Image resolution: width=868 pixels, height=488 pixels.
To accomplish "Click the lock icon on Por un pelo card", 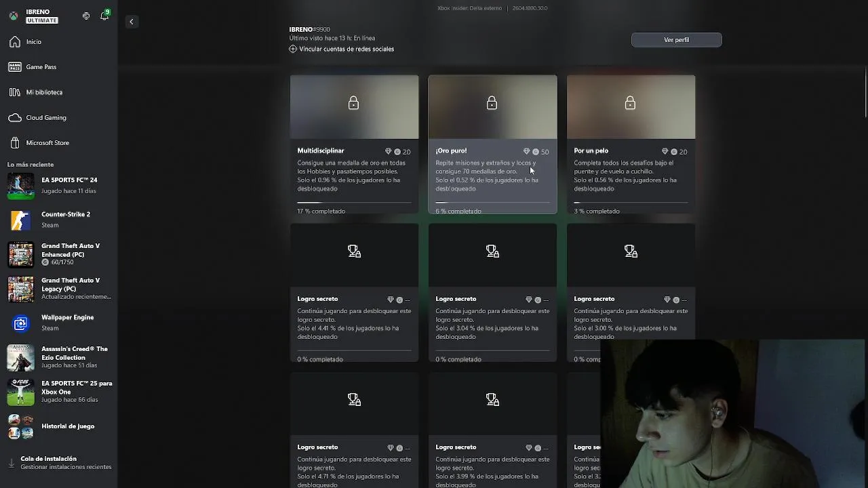I will 630,103.
